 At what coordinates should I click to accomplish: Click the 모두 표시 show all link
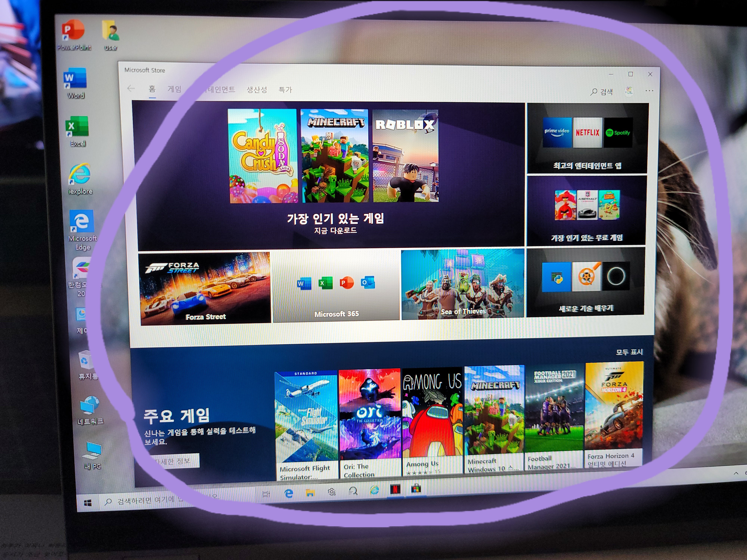pos(629,352)
